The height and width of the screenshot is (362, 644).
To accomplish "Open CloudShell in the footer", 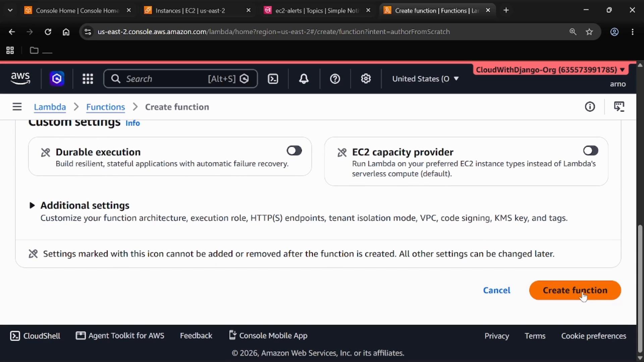I will click(x=35, y=336).
